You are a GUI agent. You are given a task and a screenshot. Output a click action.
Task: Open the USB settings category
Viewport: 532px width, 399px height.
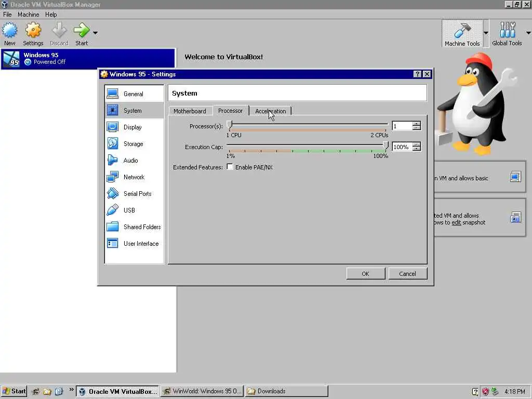click(x=135, y=210)
